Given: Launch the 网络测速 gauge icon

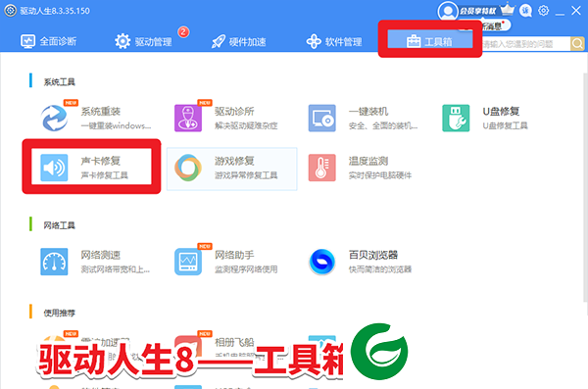Looking at the screenshot, I should (54, 262).
